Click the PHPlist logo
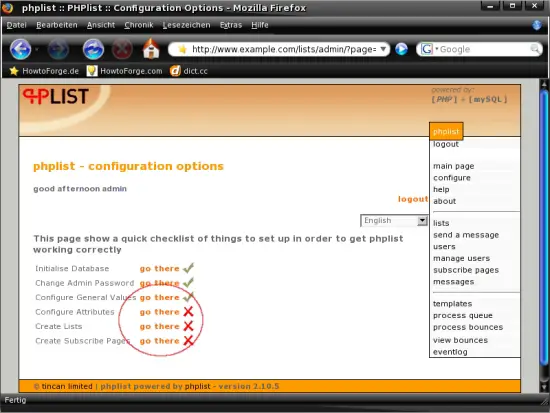550x413 pixels. 55,96
